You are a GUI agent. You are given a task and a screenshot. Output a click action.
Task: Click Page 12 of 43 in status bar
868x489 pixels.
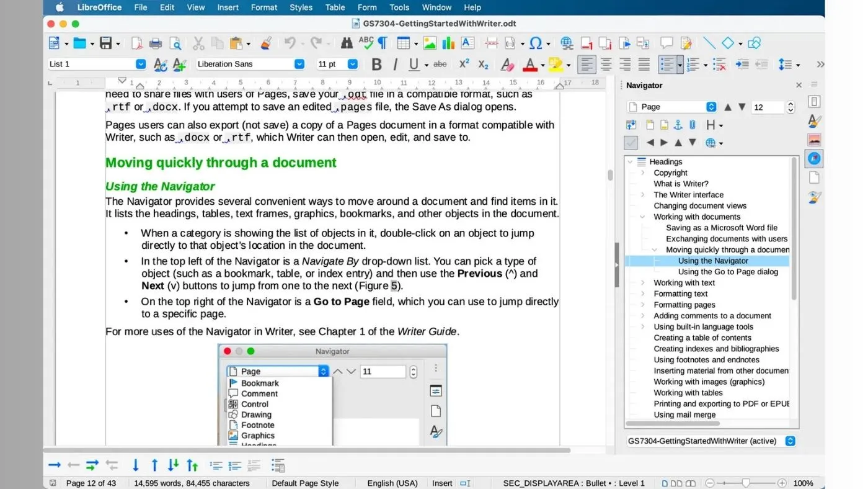coord(91,483)
